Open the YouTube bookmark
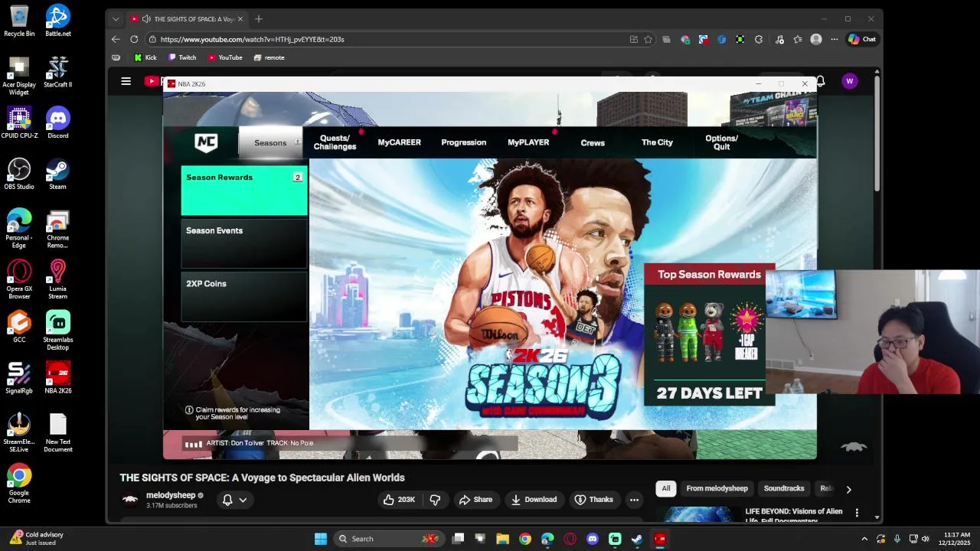This screenshot has width=980, height=551. point(225,57)
